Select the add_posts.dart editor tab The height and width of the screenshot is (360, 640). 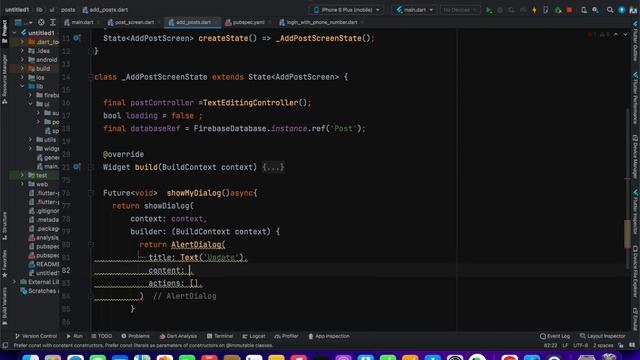click(x=193, y=22)
